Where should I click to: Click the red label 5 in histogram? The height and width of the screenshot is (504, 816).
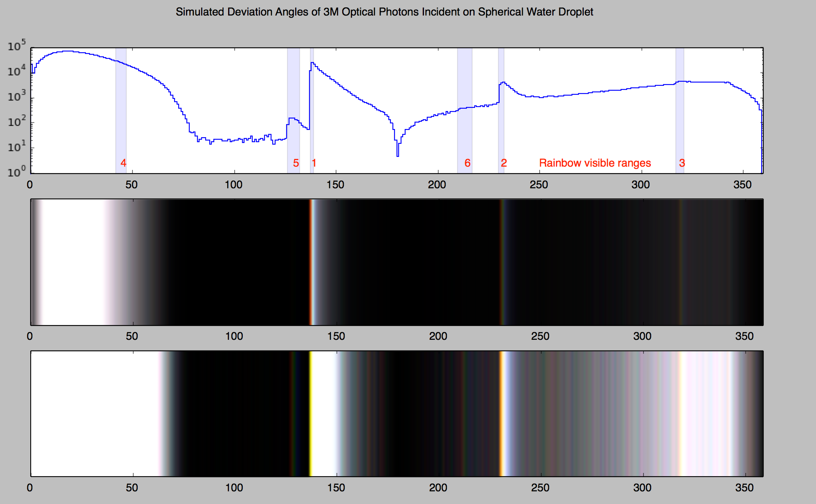[x=296, y=163]
